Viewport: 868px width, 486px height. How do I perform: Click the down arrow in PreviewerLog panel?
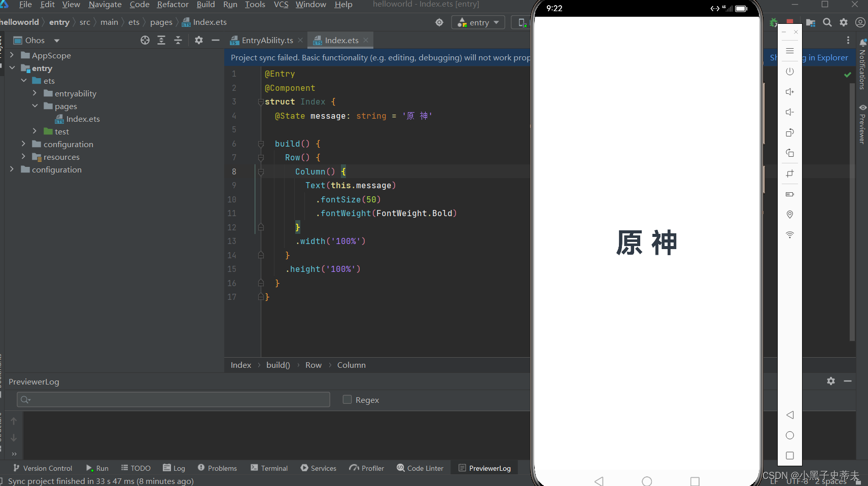pyautogui.click(x=14, y=438)
